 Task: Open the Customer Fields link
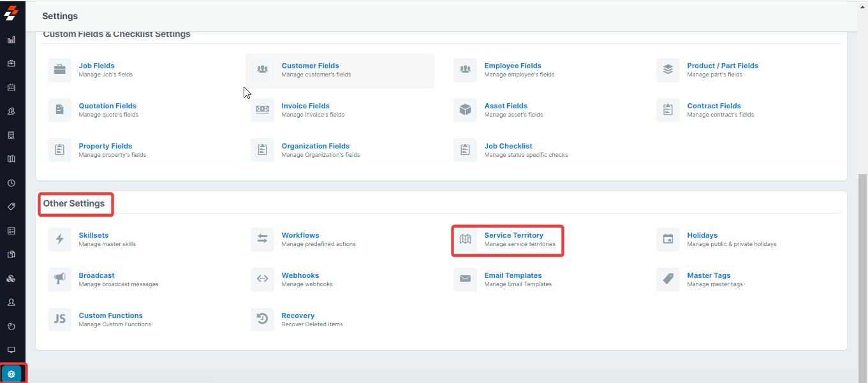pyautogui.click(x=310, y=66)
